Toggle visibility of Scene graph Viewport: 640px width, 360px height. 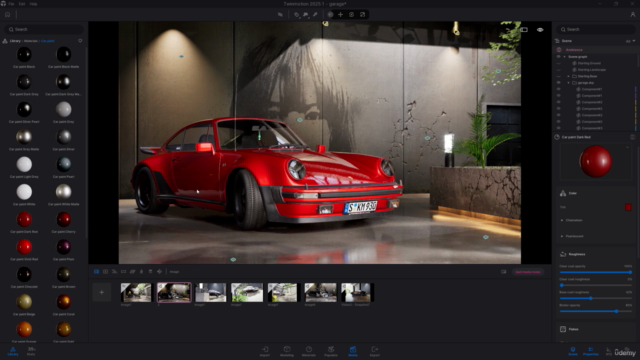(558, 57)
